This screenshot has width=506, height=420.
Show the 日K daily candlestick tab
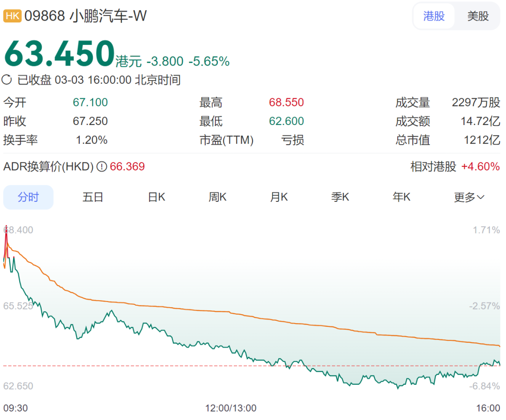tap(156, 197)
